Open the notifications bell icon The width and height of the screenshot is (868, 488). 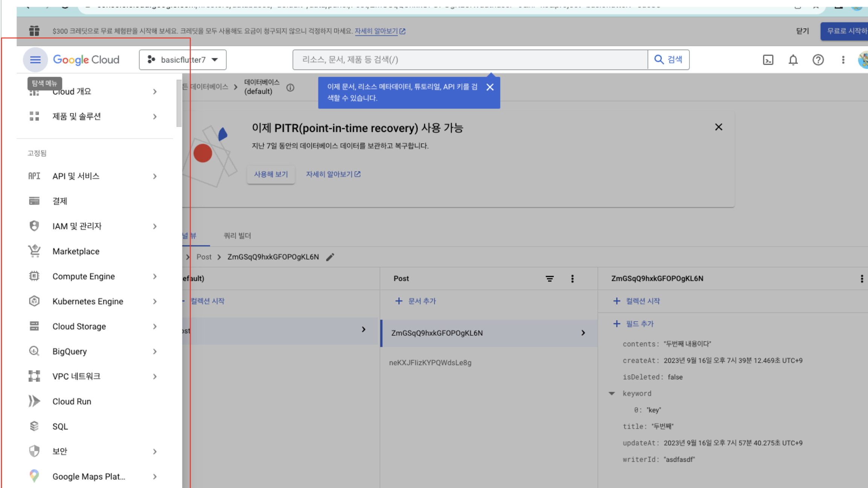coord(793,60)
